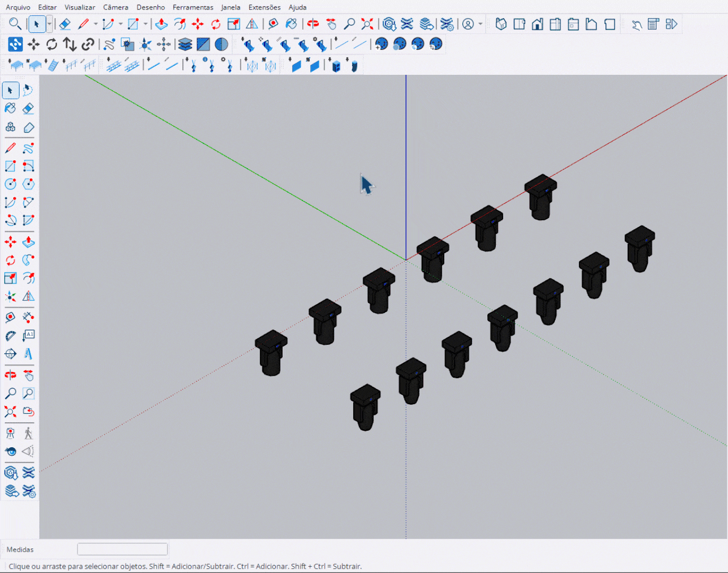Expand the rectangle shape tool dropdown
728x573 pixels.
(x=145, y=24)
